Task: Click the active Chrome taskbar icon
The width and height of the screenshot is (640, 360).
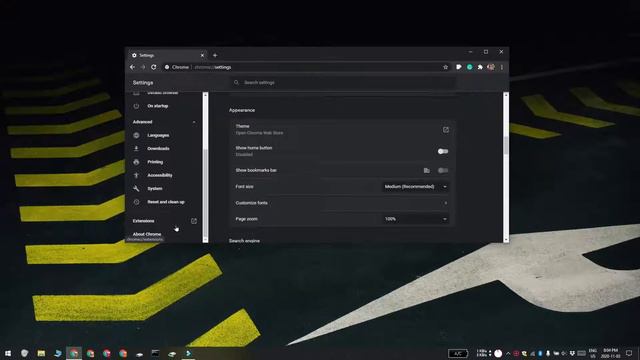Action: click(x=74, y=353)
